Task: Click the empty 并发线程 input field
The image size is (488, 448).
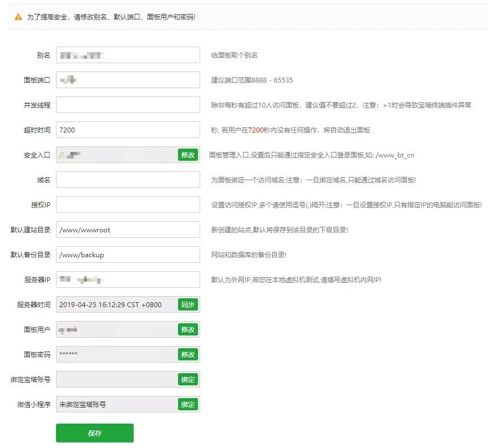Action: coord(128,105)
